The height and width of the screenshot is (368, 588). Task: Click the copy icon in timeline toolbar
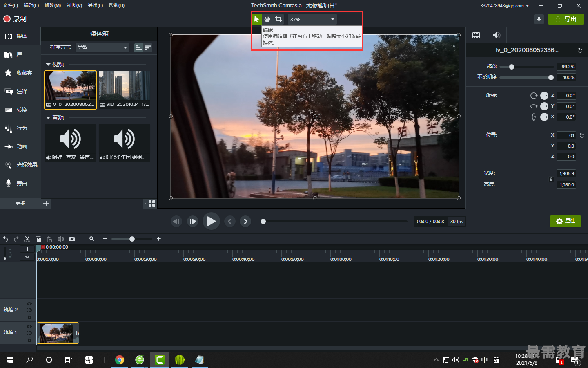coord(38,239)
